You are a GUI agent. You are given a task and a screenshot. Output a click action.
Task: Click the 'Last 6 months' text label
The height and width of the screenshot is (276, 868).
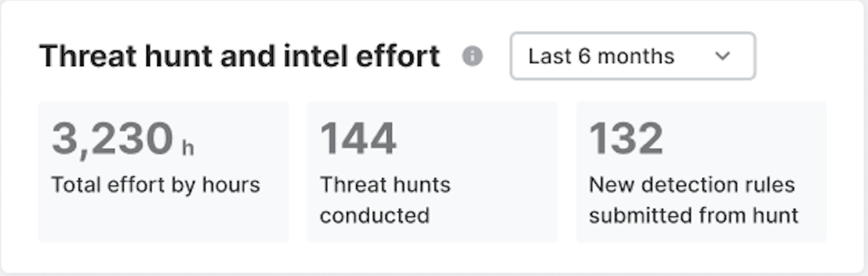[x=601, y=56]
